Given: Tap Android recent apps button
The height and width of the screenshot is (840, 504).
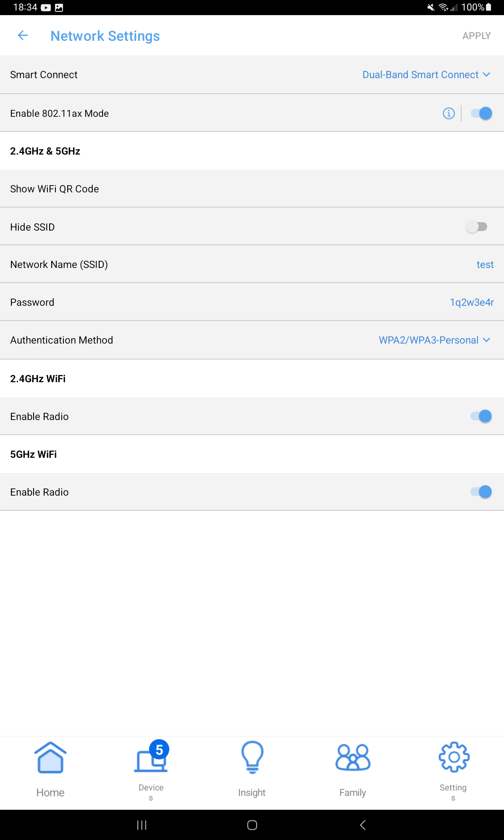Looking at the screenshot, I should (142, 825).
